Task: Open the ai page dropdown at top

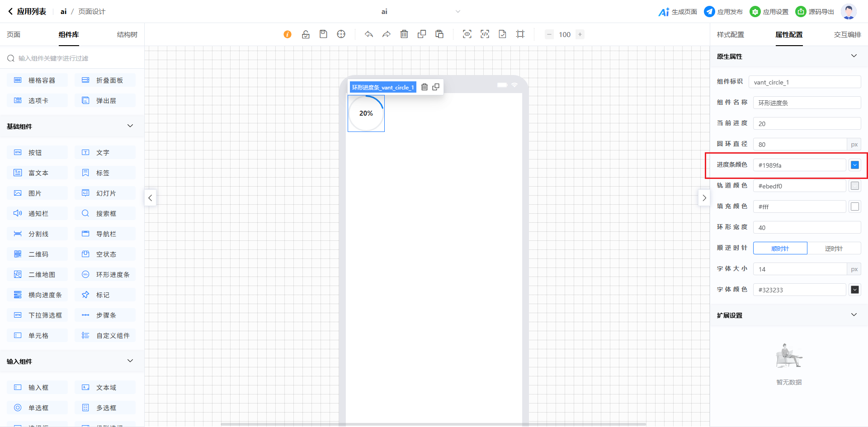Action: point(458,12)
